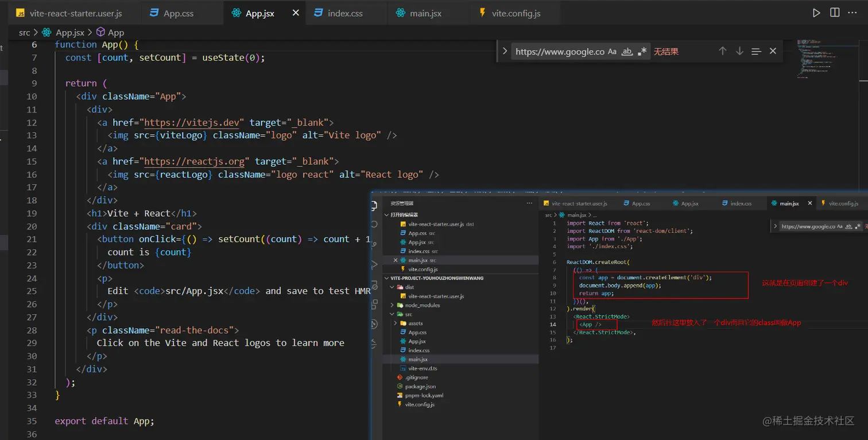Screen dimensions: 868x440
Task: Enable Use Regular Expression in top find bar
Action: 642,52
